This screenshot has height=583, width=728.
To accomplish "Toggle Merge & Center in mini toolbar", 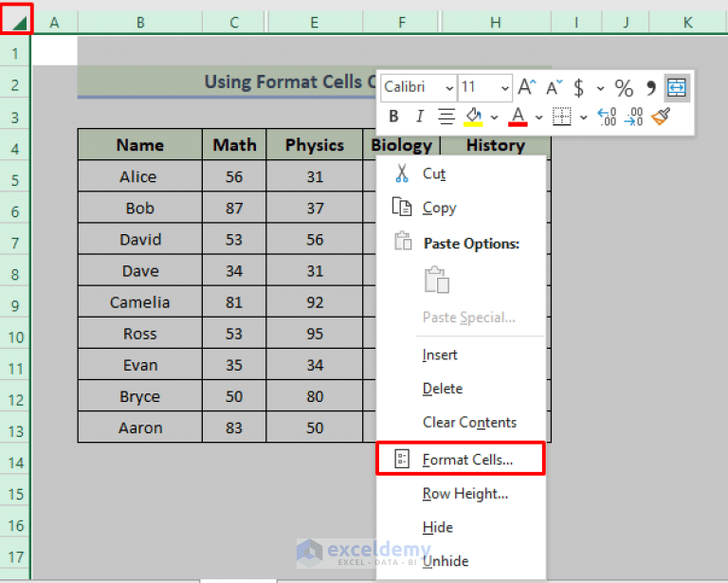I will point(677,87).
